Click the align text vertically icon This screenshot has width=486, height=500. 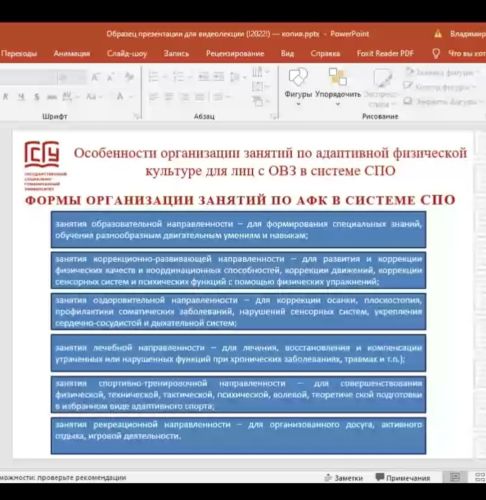pos(257,87)
